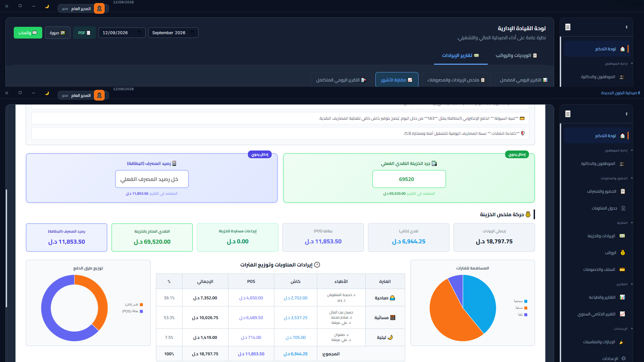Click user avatar icon in lower window
Screen dimensions: 644x362
pyautogui.click(x=99, y=96)
